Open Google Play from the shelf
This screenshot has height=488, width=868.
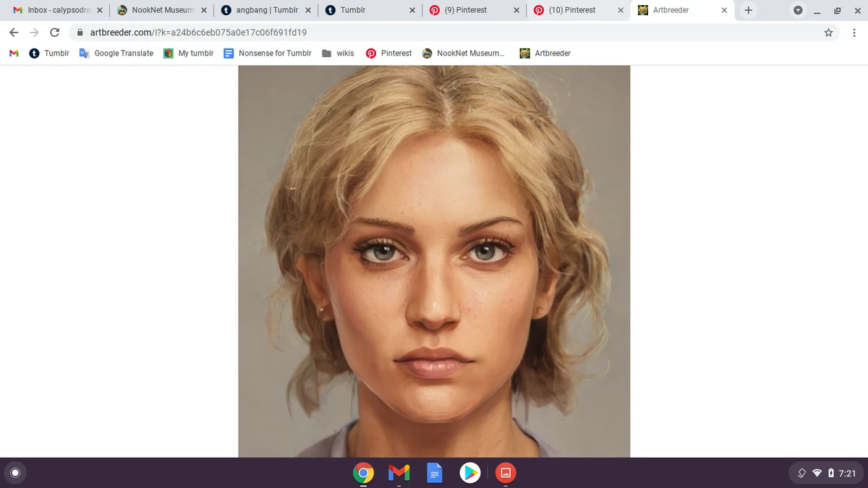point(469,472)
